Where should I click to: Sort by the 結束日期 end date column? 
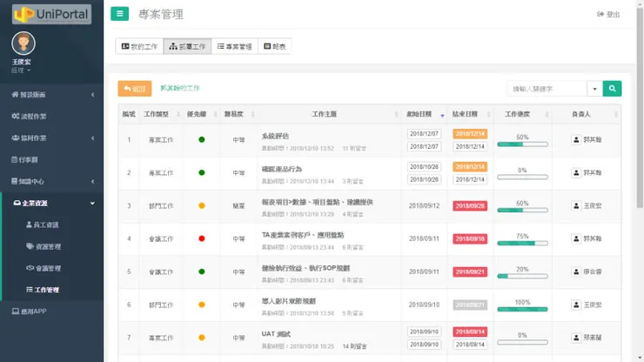[470, 114]
